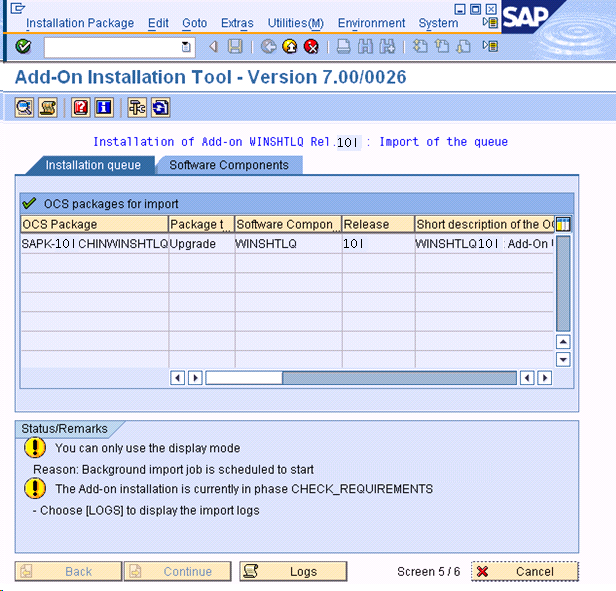
Task: Click the table's vertical scroll down arrow
Action: [x=563, y=359]
